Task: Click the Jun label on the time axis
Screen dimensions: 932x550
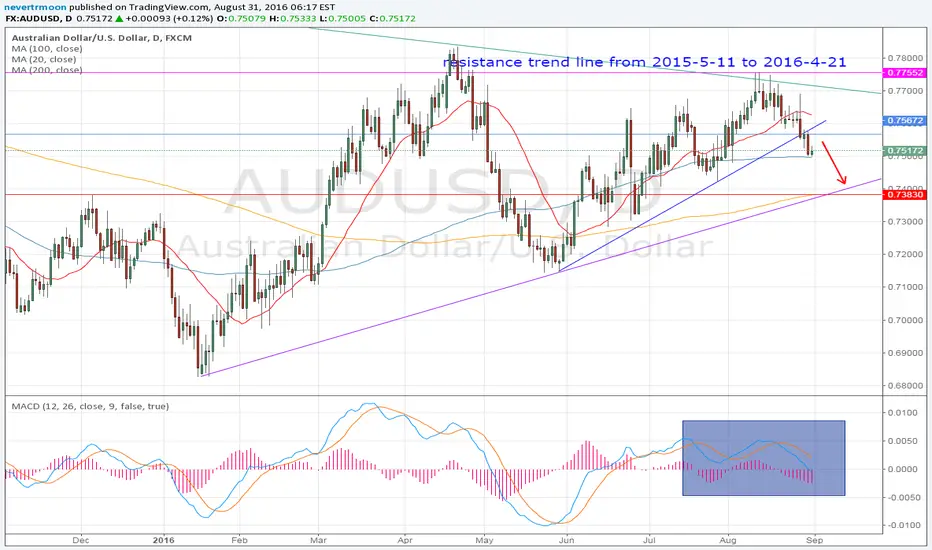Action: 566,540
